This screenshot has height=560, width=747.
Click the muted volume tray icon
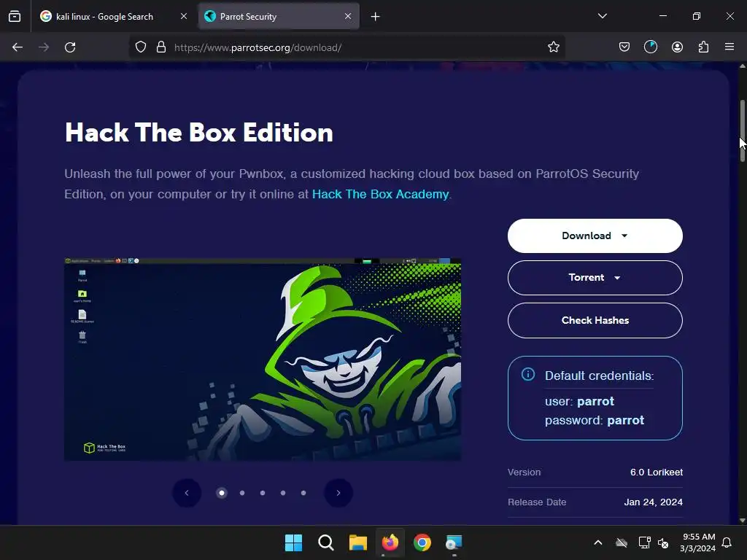point(662,542)
